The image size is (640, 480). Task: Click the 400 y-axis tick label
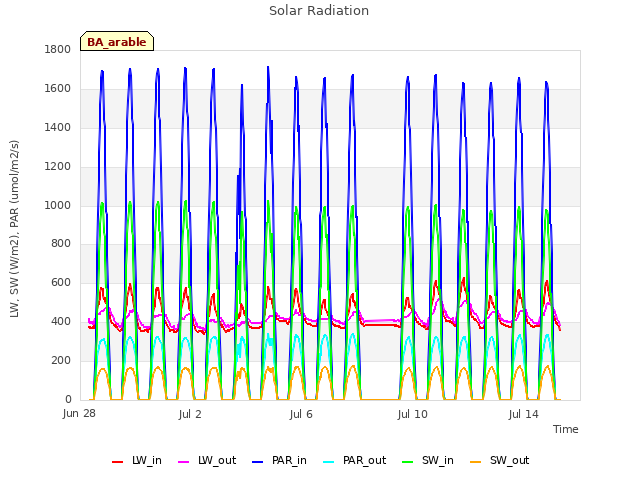click(61, 322)
